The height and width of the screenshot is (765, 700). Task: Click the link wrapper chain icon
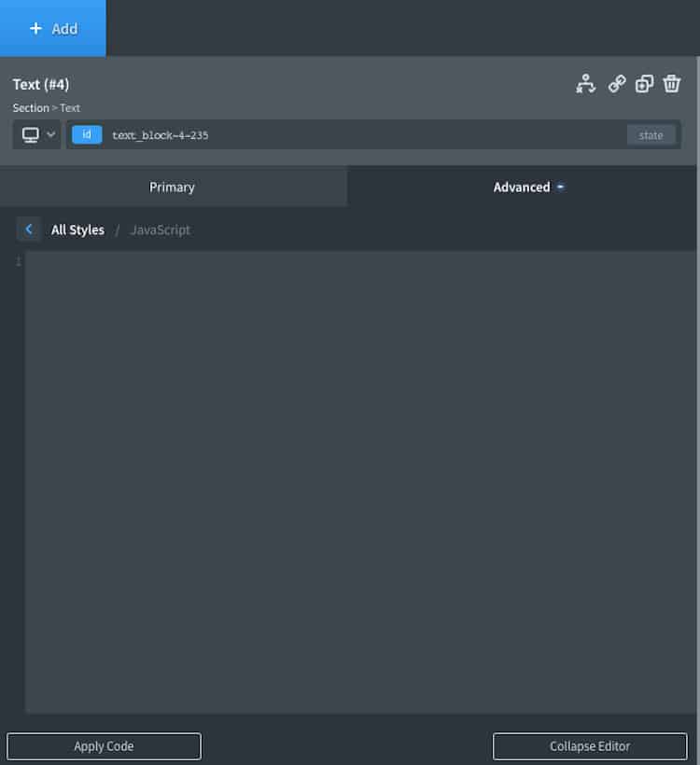tap(617, 84)
